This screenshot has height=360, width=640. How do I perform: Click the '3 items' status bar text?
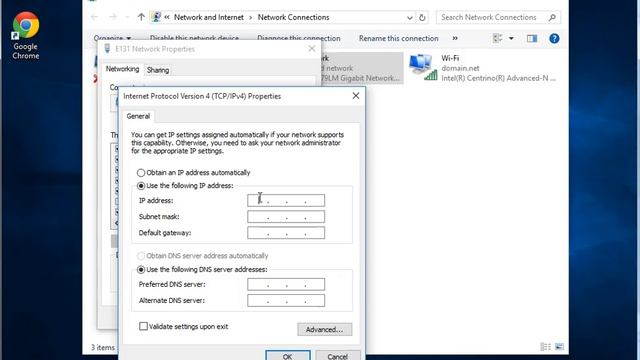[102, 347]
